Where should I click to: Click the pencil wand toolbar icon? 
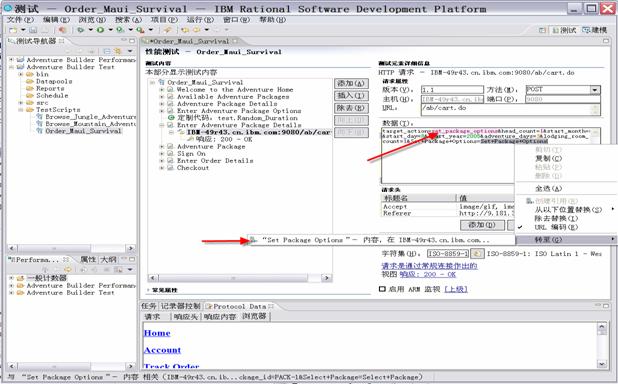click(168, 30)
